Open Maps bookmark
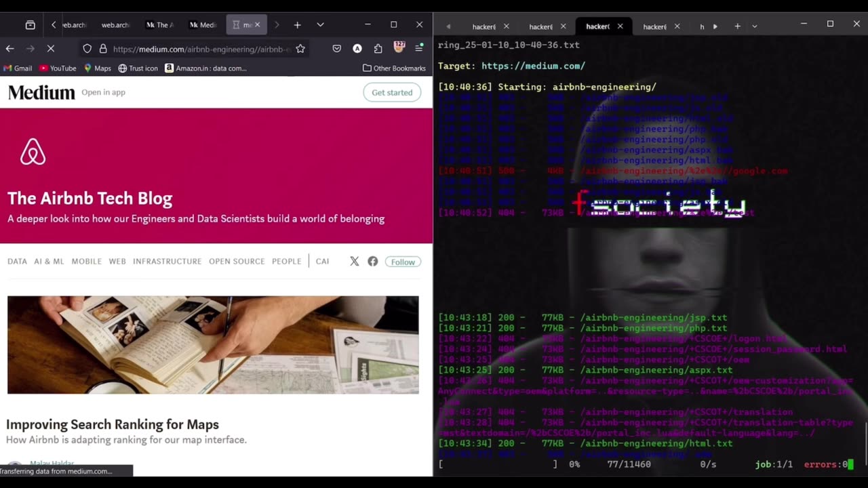 pos(98,68)
